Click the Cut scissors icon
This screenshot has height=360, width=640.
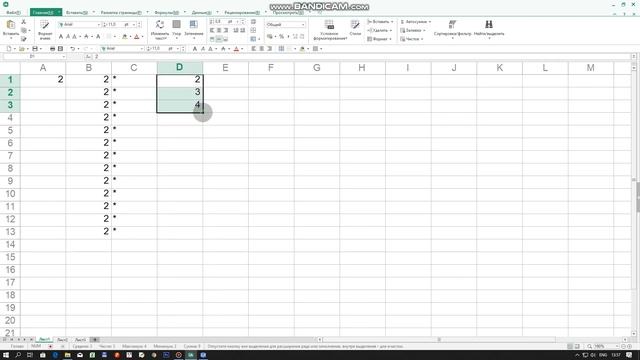[x=24, y=22]
